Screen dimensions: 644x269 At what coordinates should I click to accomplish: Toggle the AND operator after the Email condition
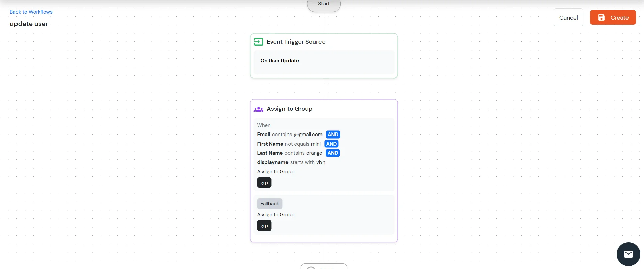(x=333, y=134)
